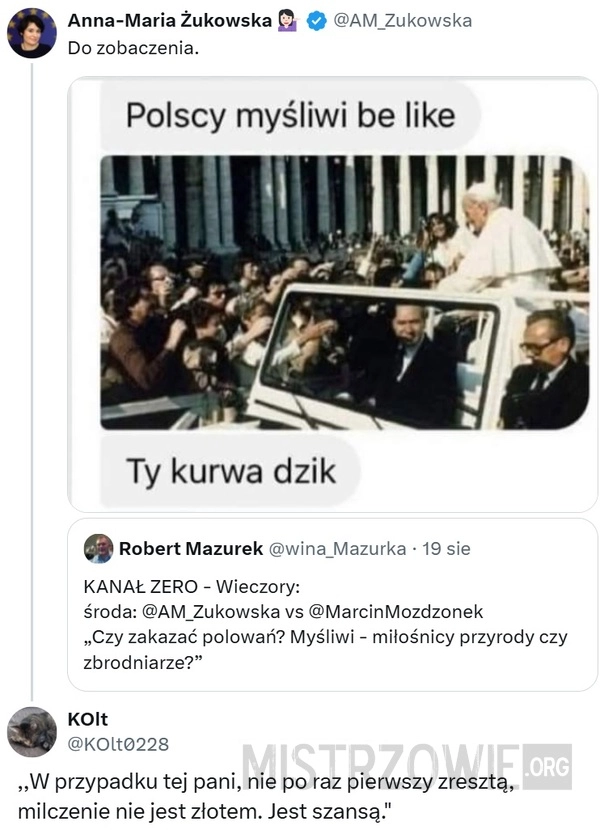Click the MISTRZOWIE.ORG watermark logo
The width and height of the screenshot is (600, 830).
pyautogui.click(x=407, y=767)
